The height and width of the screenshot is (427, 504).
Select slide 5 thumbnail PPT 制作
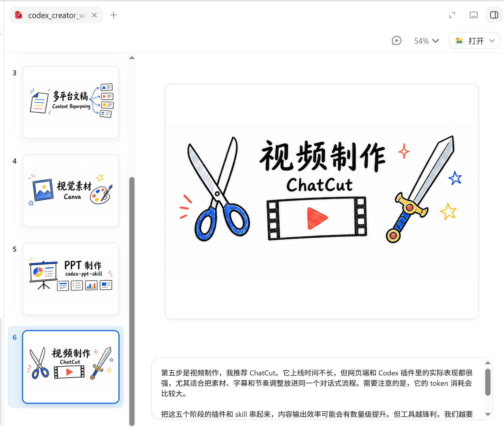[x=71, y=279]
